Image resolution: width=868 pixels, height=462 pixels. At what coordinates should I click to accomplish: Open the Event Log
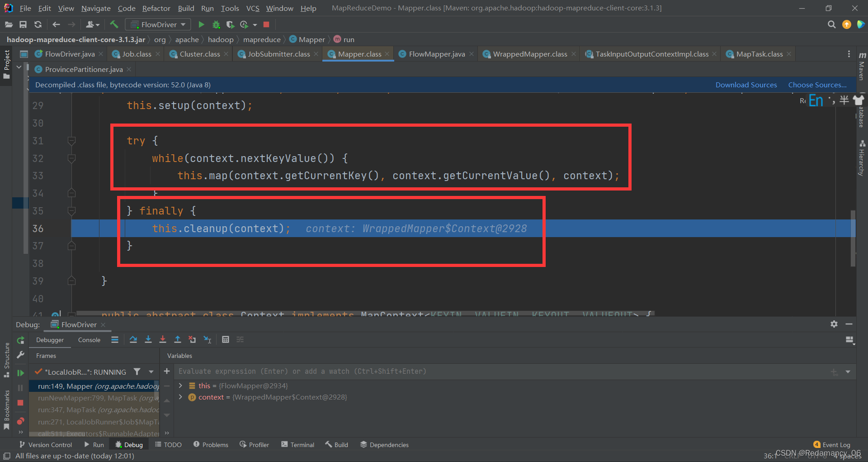click(x=831, y=445)
